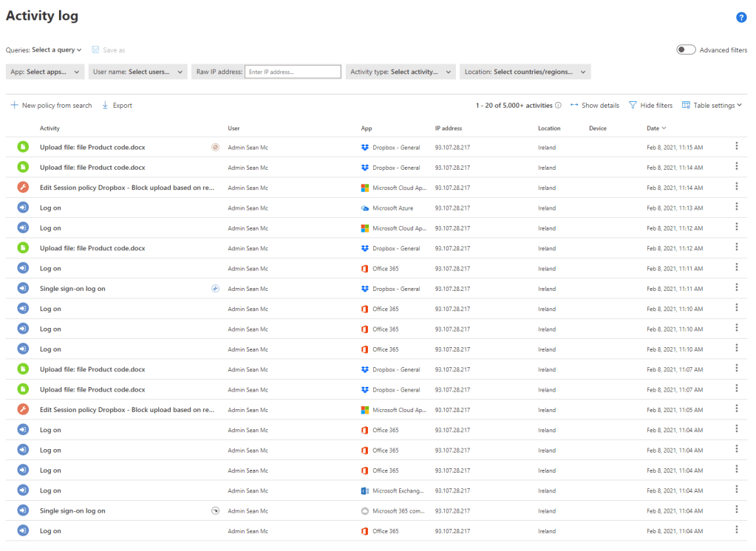
Task: Sort by the Date column header
Action: coord(653,129)
